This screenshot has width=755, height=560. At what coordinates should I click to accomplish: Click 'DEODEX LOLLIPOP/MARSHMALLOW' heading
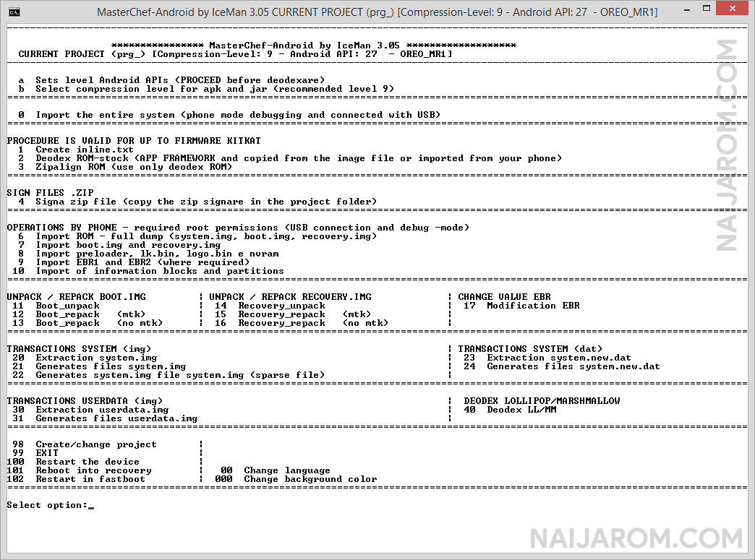(542, 401)
